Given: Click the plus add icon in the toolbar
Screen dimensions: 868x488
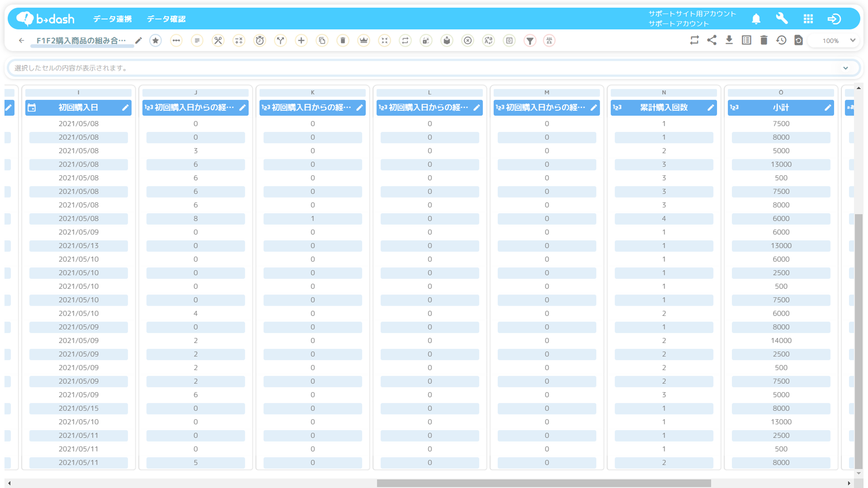Looking at the screenshot, I should point(301,40).
